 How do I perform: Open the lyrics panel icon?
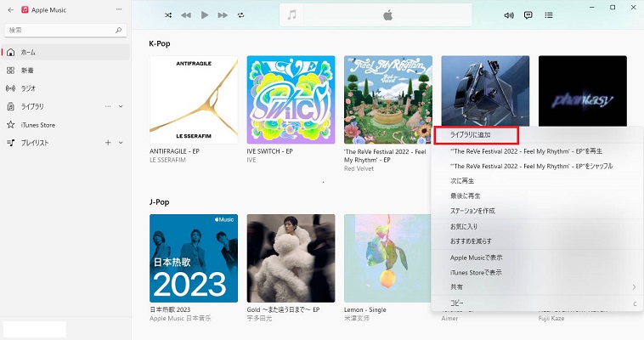pos(528,15)
